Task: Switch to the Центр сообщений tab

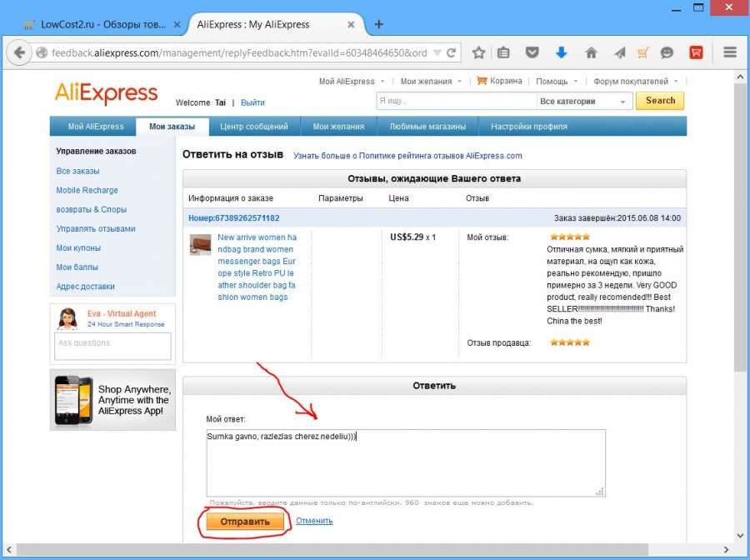Action: click(x=253, y=127)
